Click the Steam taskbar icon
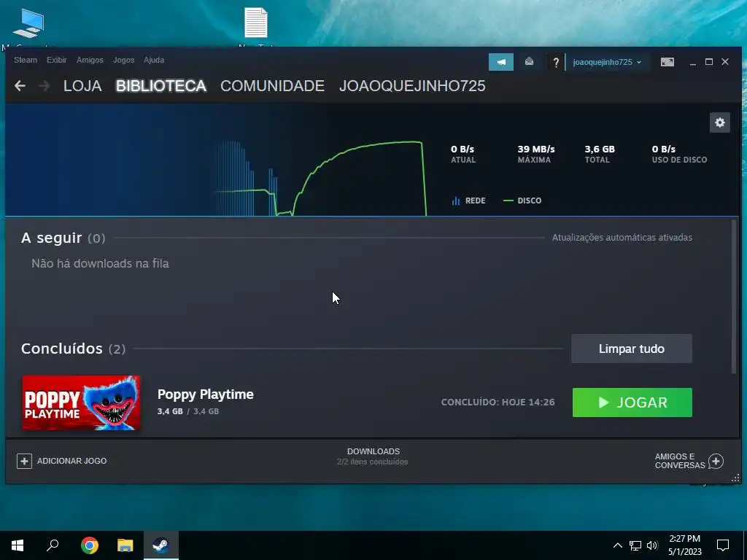747x560 pixels. [161, 545]
